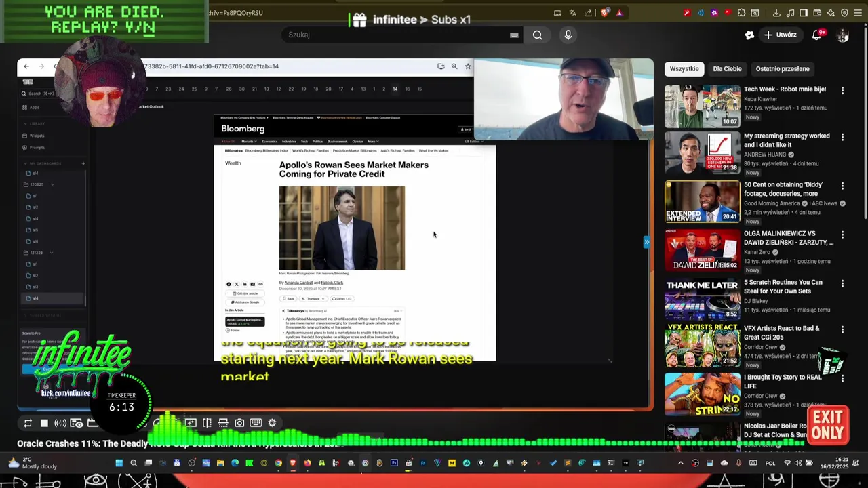Open the YouTube account avatar
Screen dimensions: 868x488
pyautogui.click(x=843, y=35)
